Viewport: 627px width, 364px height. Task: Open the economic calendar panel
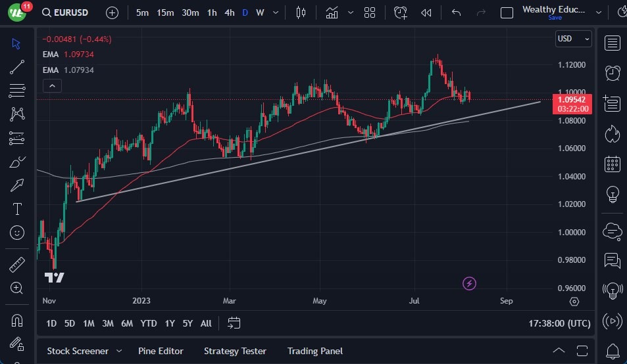613,164
